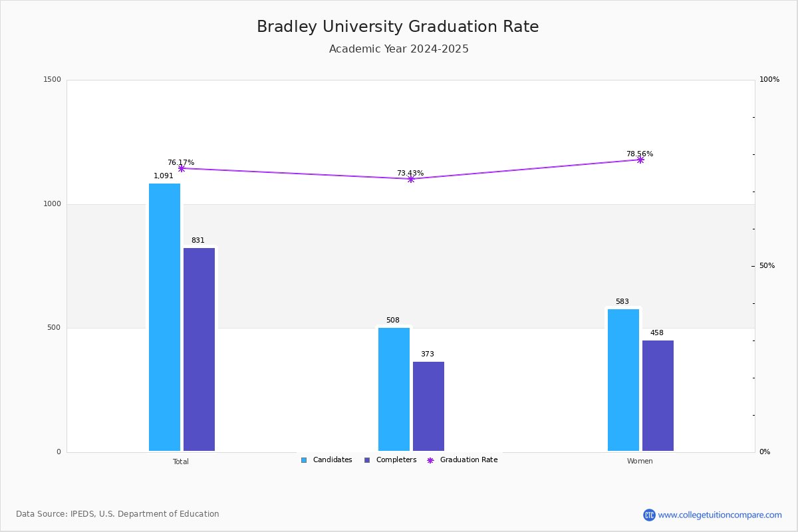Viewport: 798px width, 532px height.
Task: Click the 78.56% graduation rate marker
Action: [640, 160]
